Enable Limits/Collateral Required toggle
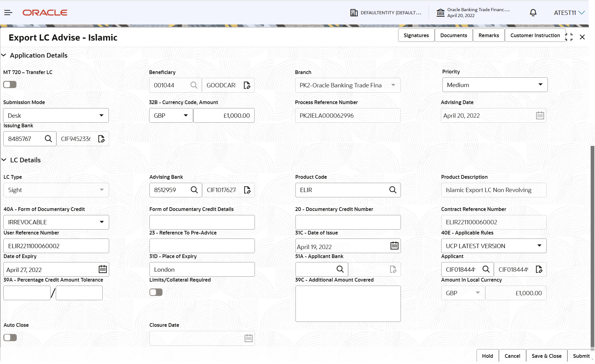 156,292
